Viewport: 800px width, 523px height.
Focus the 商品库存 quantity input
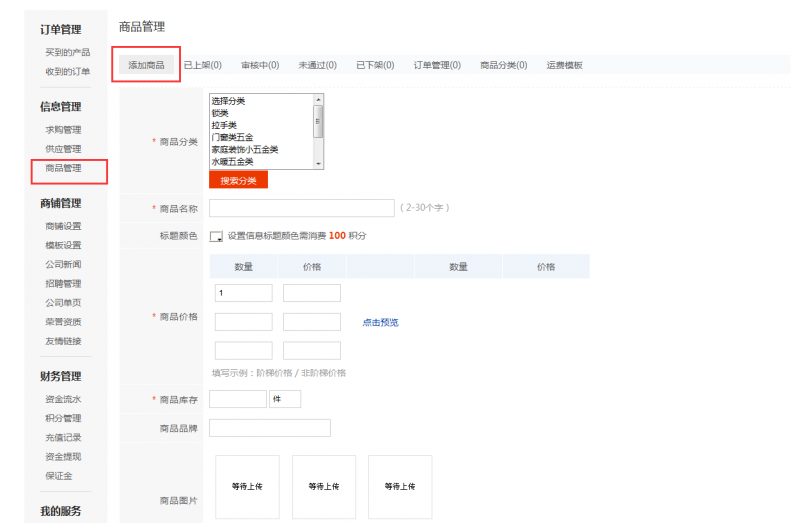[238, 399]
